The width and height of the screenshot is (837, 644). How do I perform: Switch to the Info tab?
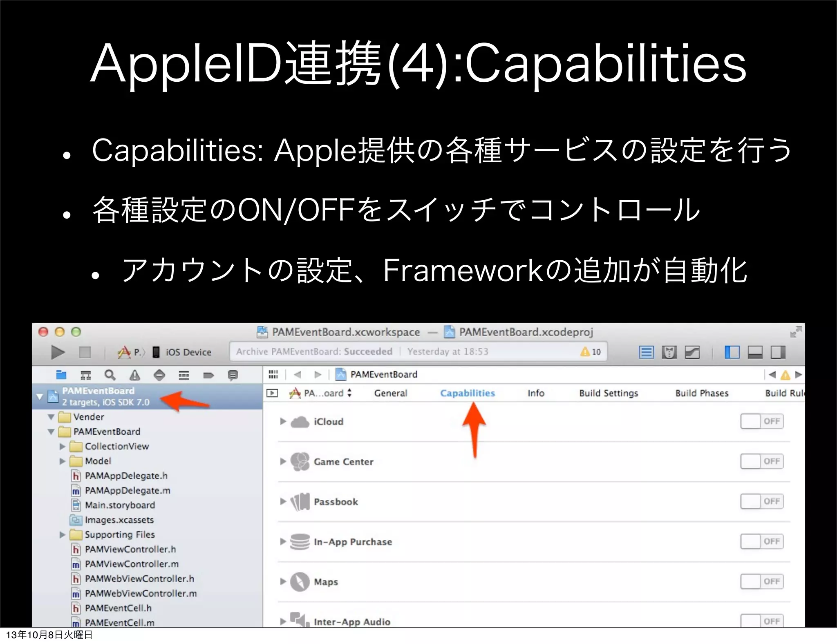(536, 393)
